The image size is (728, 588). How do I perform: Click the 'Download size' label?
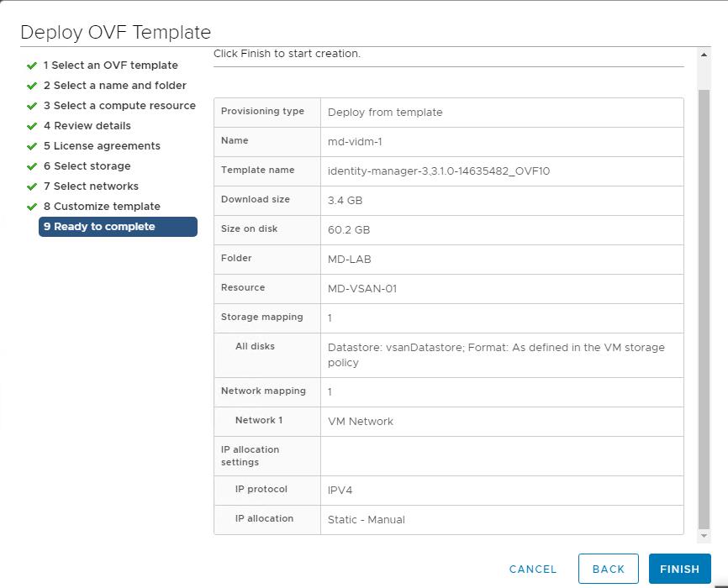[x=256, y=199]
